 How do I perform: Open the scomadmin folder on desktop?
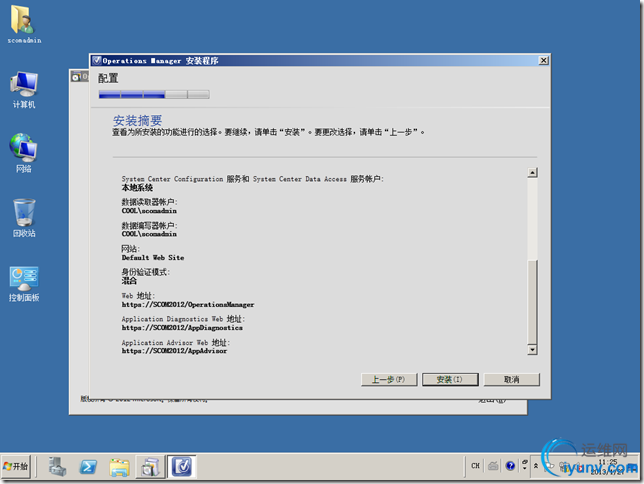click(23, 24)
